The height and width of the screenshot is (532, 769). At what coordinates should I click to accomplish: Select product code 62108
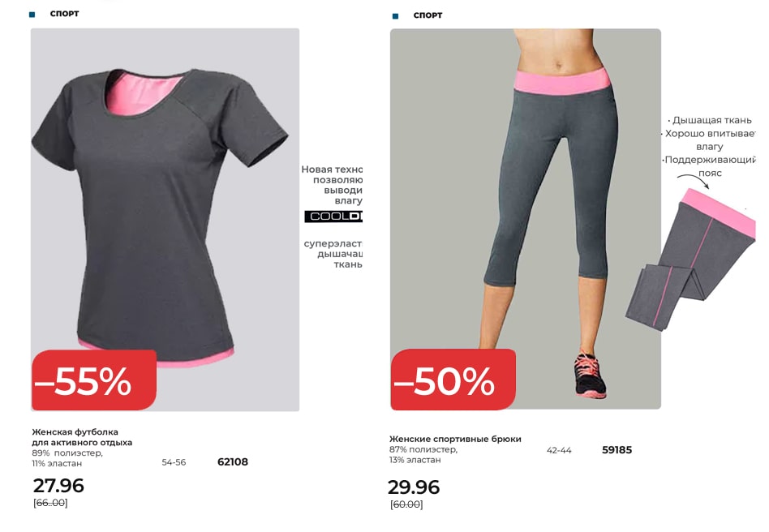click(233, 462)
